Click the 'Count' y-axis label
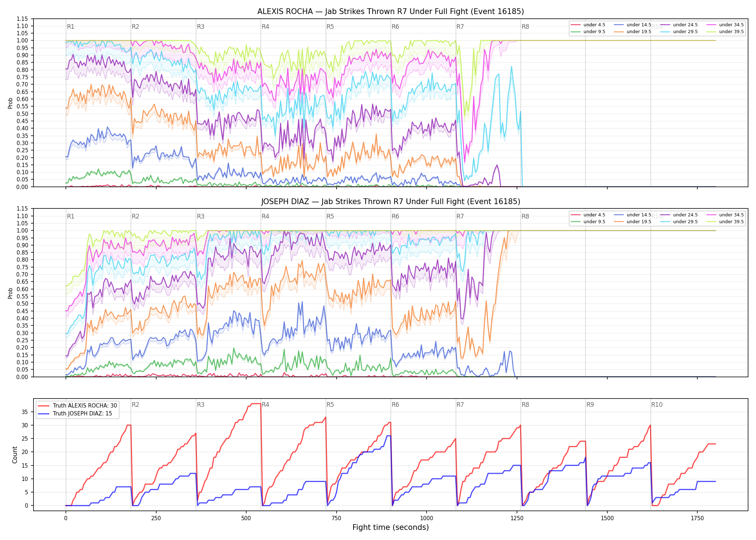756x540 pixels. (x=15, y=455)
